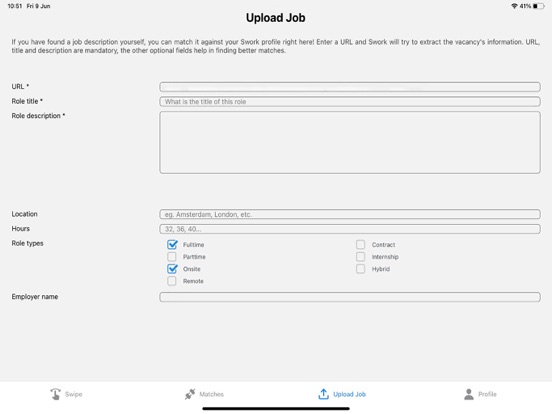Tap the 'Role title *' label
The width and height of the screenshot is (552, 414).
coord(27,101)
